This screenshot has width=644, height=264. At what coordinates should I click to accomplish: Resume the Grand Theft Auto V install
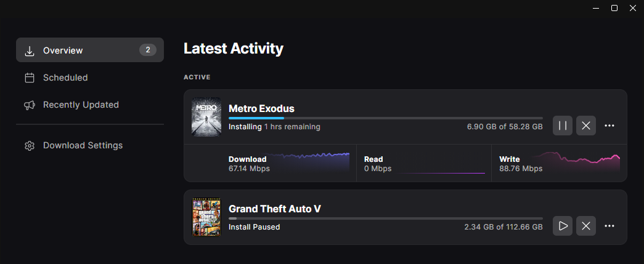[563, 226]
